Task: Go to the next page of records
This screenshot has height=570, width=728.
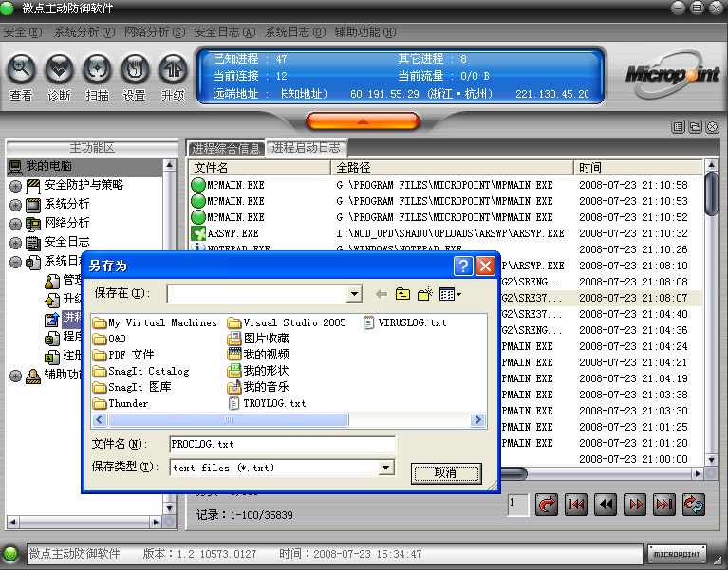Action: tap(635, 505)
